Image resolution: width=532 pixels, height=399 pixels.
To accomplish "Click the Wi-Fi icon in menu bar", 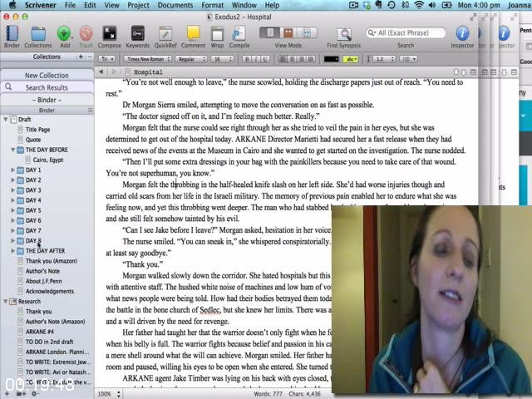I will (x=419, y=5).
